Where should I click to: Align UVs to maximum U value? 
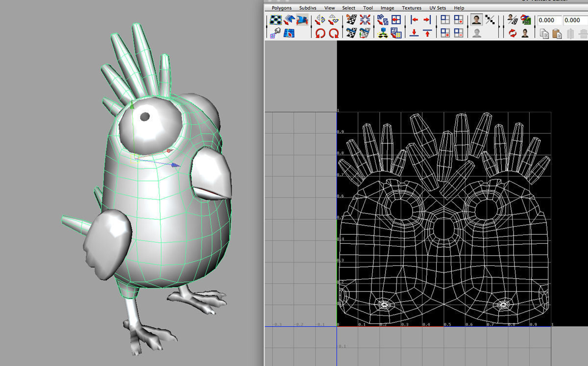tap(427, 20)
